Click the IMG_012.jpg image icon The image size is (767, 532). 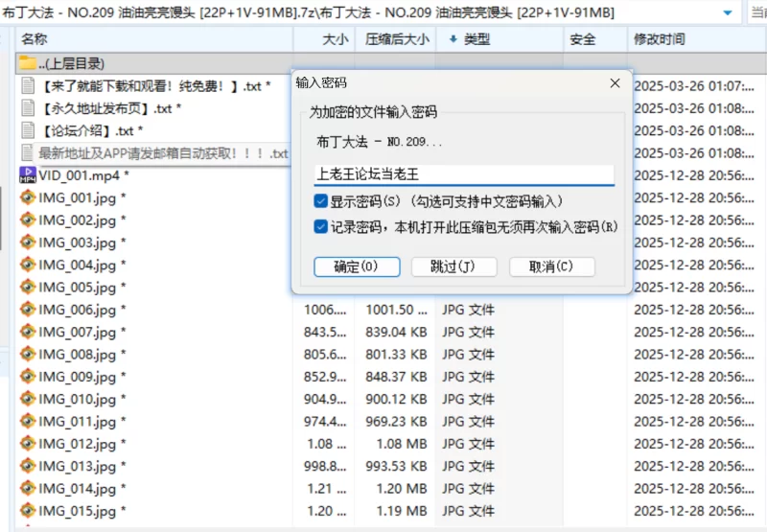pyautogui.click(x=28, y=444)
